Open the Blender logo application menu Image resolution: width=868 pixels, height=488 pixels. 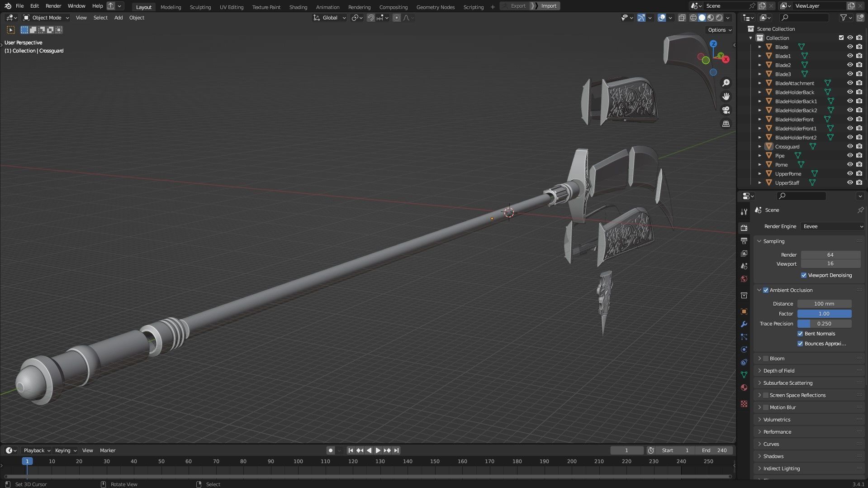[8, 6]
